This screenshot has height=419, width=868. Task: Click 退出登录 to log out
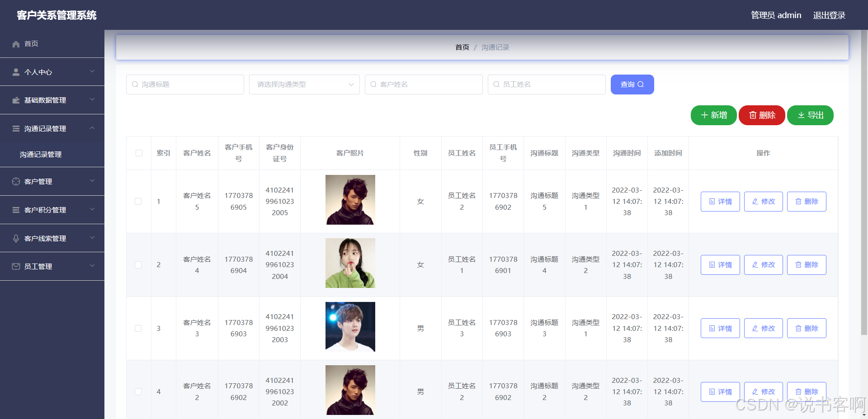(829, 15)
